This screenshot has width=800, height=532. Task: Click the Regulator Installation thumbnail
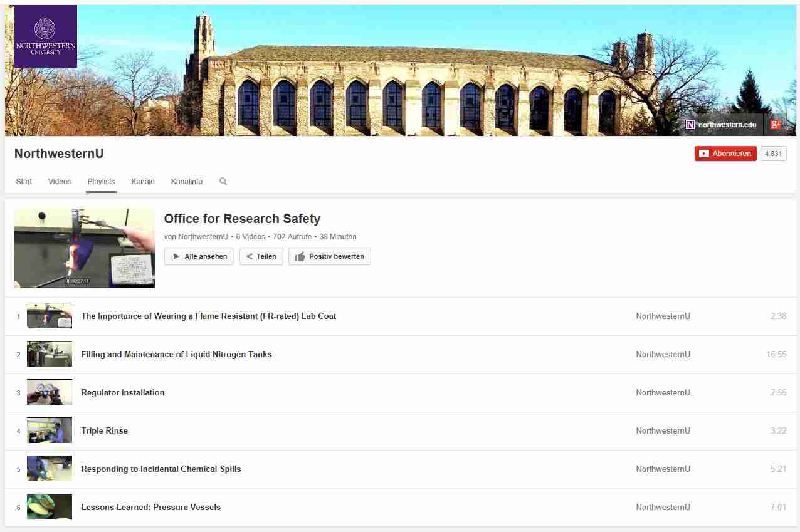50,392
